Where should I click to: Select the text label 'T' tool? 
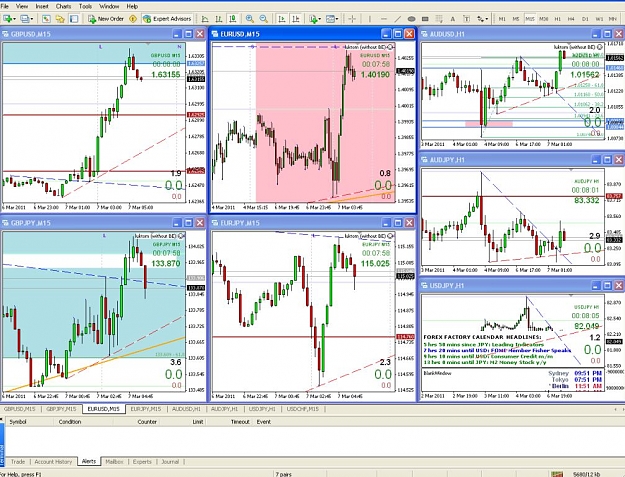pos(466,19)
